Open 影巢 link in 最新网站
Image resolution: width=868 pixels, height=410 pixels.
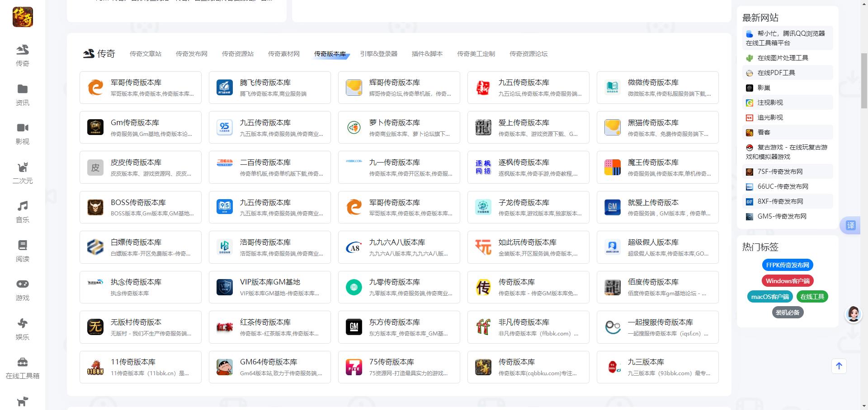click(x=788, y=88)
